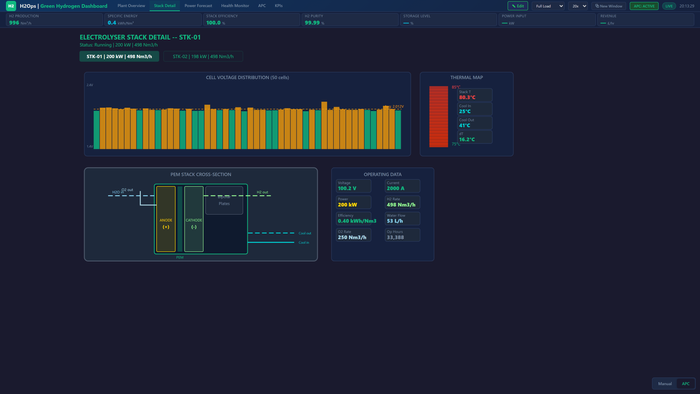Viewport: 700px width, 394px height.
Task: Set control mode to APC
Action: point(685,384)
